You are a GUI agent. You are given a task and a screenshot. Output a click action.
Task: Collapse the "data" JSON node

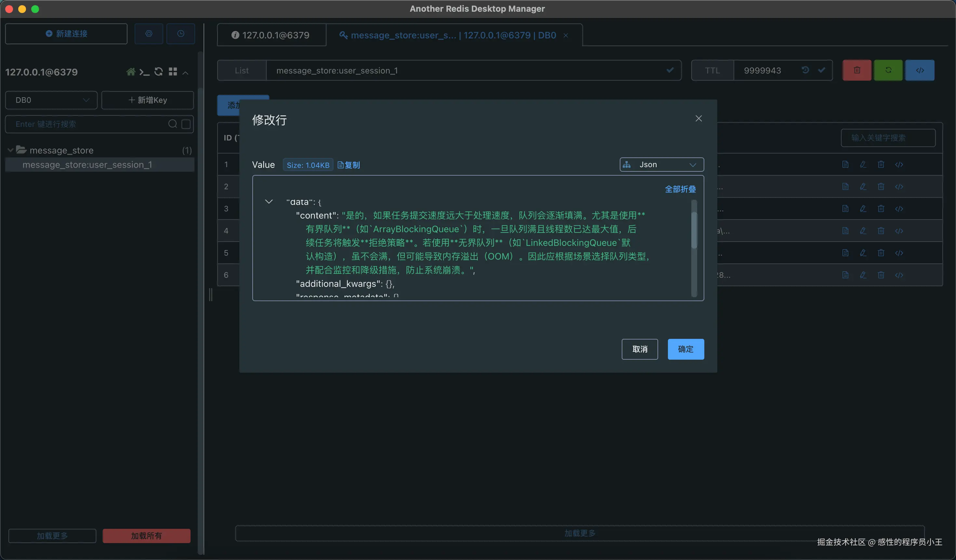(269, 202)
